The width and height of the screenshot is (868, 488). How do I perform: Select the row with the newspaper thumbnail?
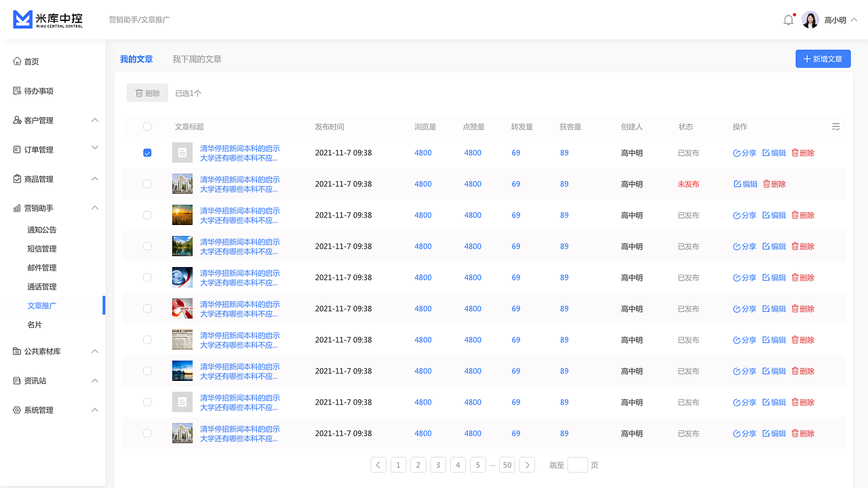(147, 340)
